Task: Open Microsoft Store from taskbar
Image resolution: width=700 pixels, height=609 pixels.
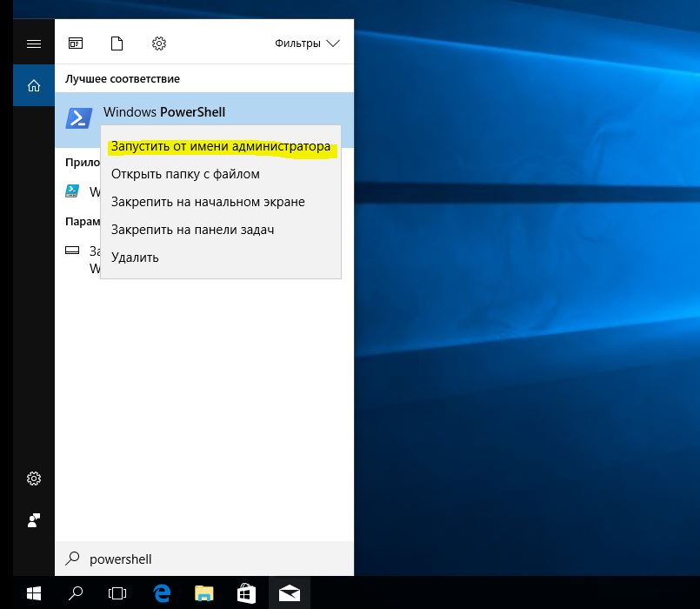Action: click(246, 593)
